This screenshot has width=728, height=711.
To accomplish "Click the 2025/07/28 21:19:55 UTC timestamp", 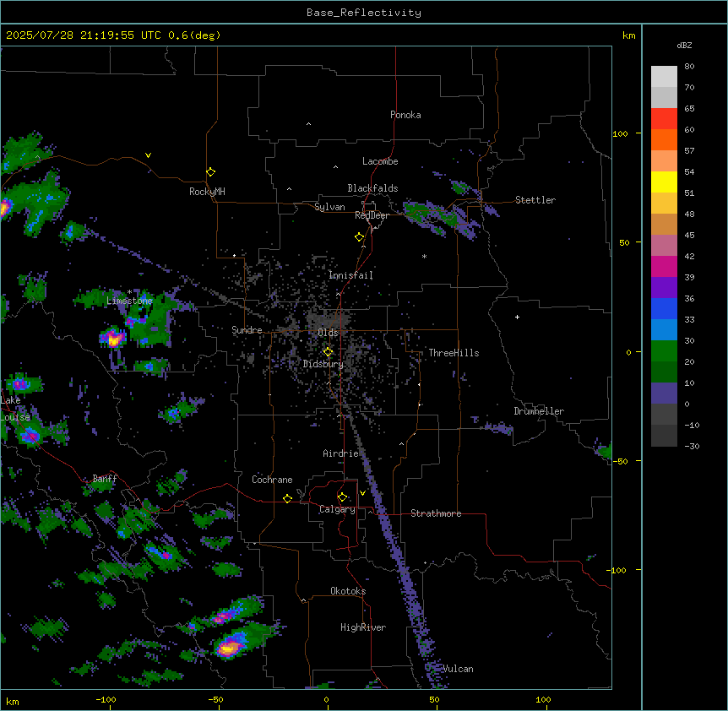I will [84, 35].
